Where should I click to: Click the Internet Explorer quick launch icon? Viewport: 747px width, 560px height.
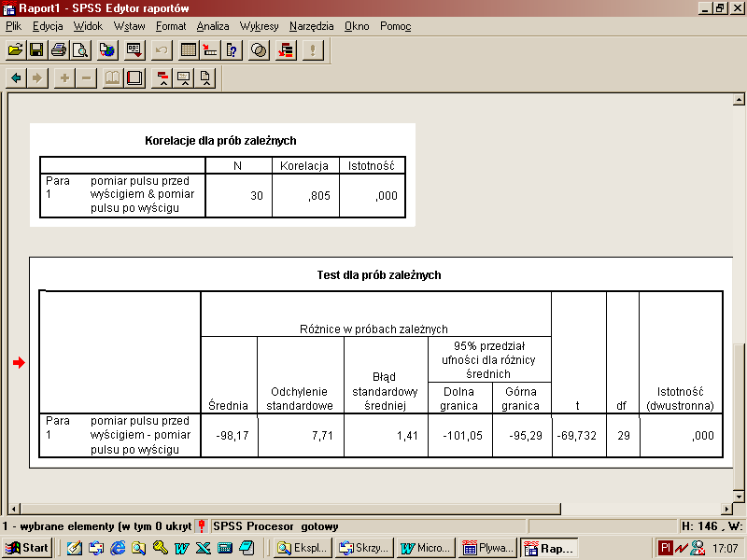pos(117,548)
